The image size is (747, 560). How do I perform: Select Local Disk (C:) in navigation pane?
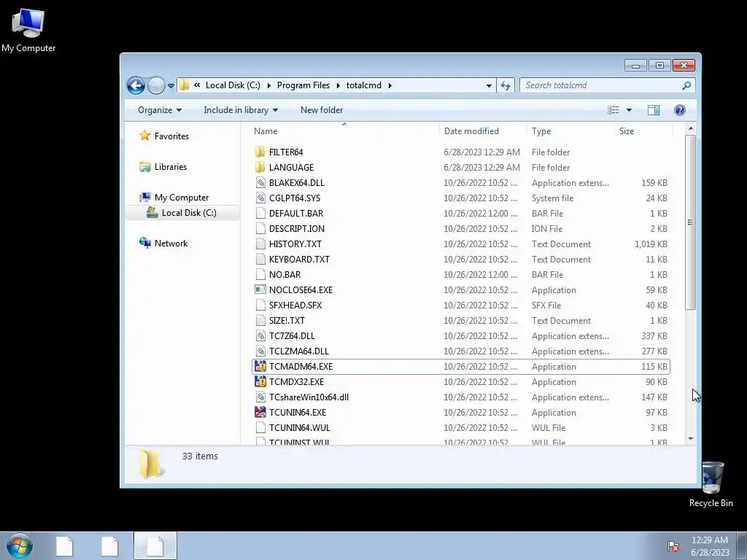click(x=182, y=213)
